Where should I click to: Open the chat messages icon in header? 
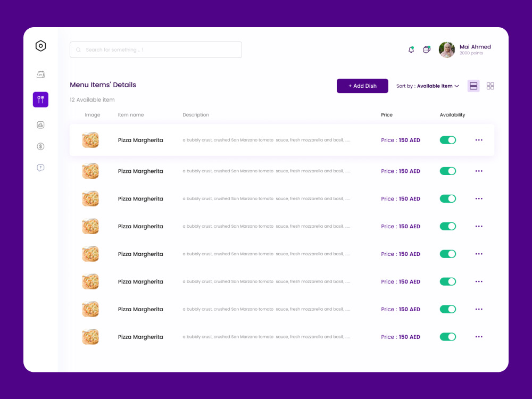pyautogui.click(x=427, y=49)
